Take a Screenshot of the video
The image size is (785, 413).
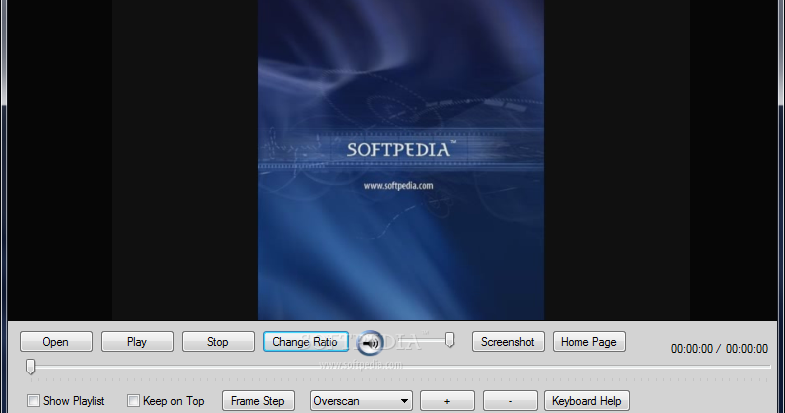pos(508,341)
